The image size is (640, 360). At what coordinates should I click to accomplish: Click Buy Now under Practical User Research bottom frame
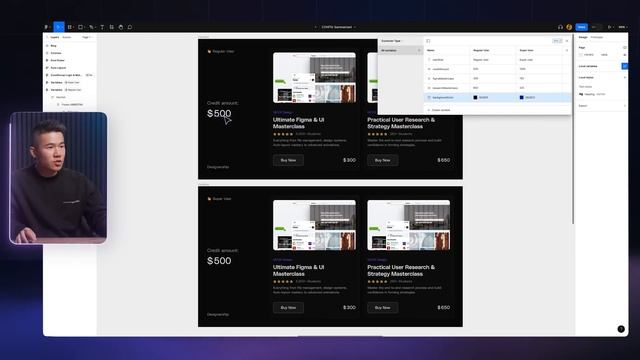pyautogui.click(x=382, y=307)
